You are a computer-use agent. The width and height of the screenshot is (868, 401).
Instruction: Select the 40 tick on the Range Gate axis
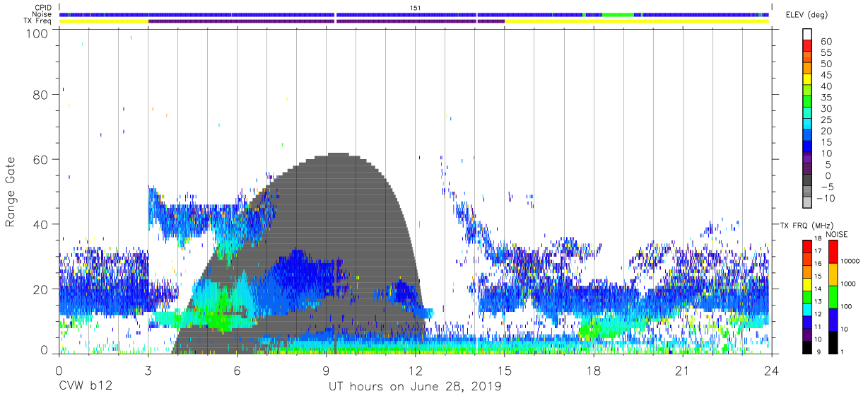[41, 224]
